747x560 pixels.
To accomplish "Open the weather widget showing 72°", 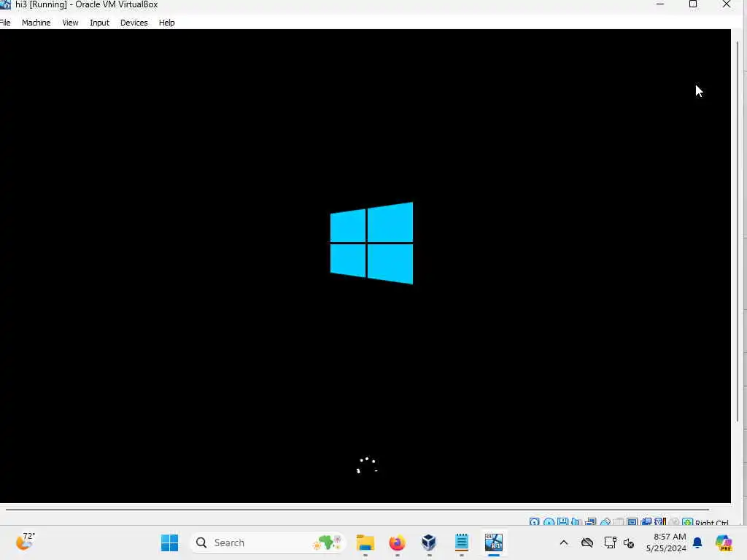I will coord(26,542).
